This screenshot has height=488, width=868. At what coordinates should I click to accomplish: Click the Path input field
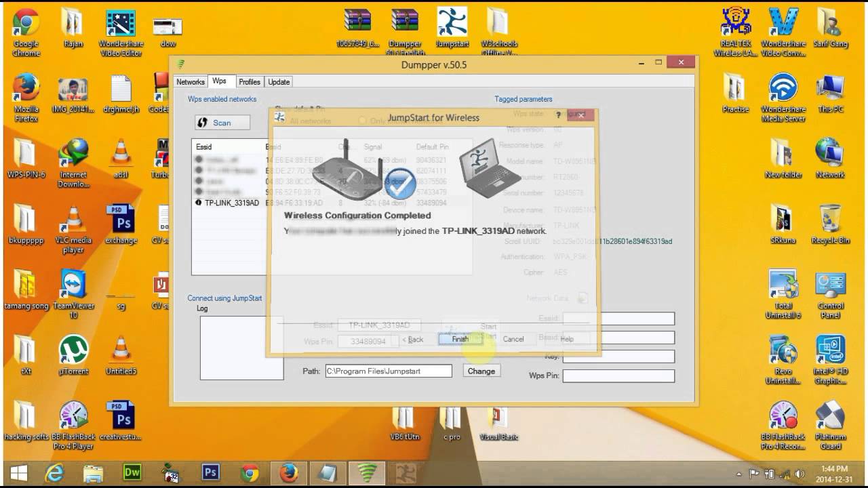(x=389, y=371)
